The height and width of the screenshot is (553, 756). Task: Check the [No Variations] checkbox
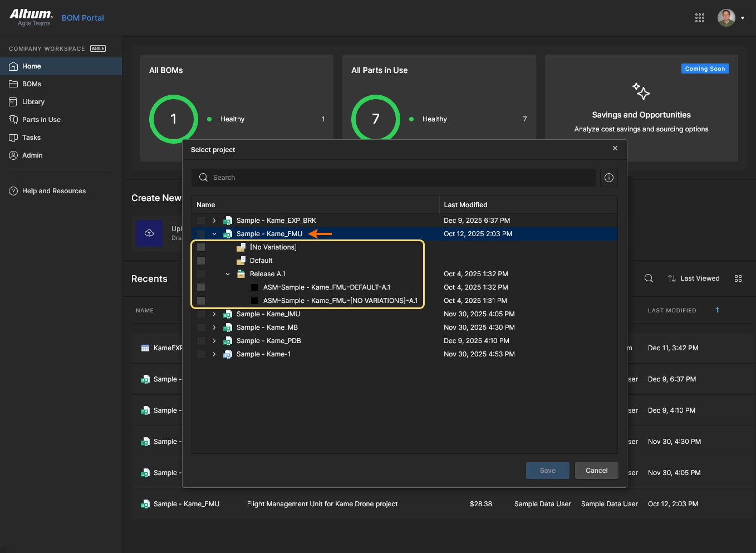(201, 247)
